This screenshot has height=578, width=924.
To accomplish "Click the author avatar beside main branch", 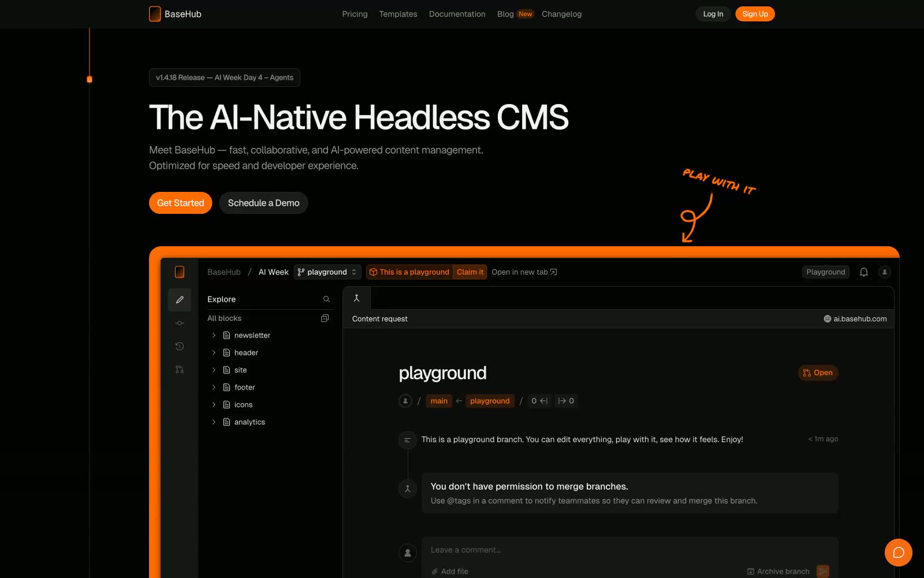I will pos(405,401).
